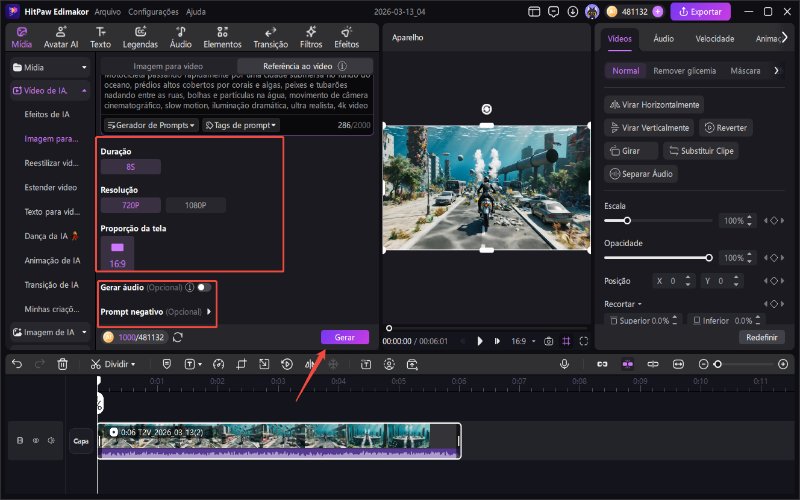Click the fit timeline icon before zoom out
This screenshot has width=800, height=500.
pyautogui.click(x=678, y=364)
